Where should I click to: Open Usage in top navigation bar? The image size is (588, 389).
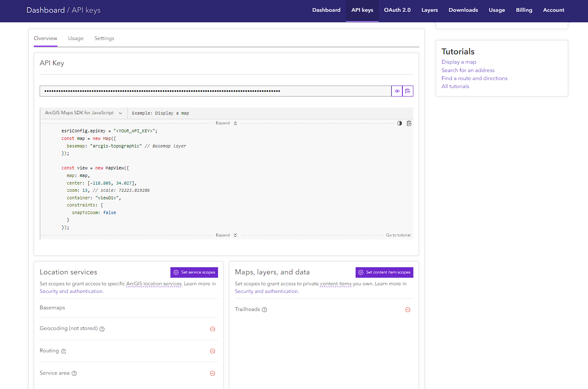[x=497, y=10]
